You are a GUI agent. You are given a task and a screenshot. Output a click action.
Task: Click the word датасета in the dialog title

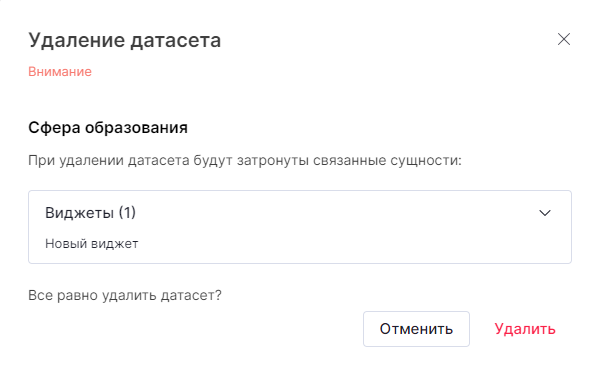176,41
